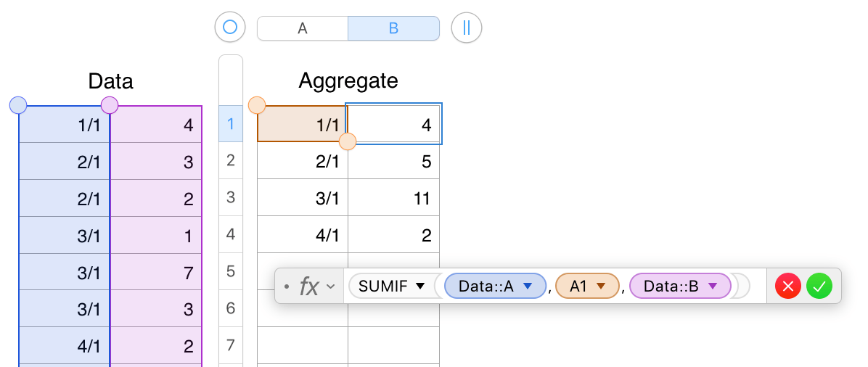Viewport: 868px width, 367px height.
Task: Select column header B
Action: coord(393,28)
